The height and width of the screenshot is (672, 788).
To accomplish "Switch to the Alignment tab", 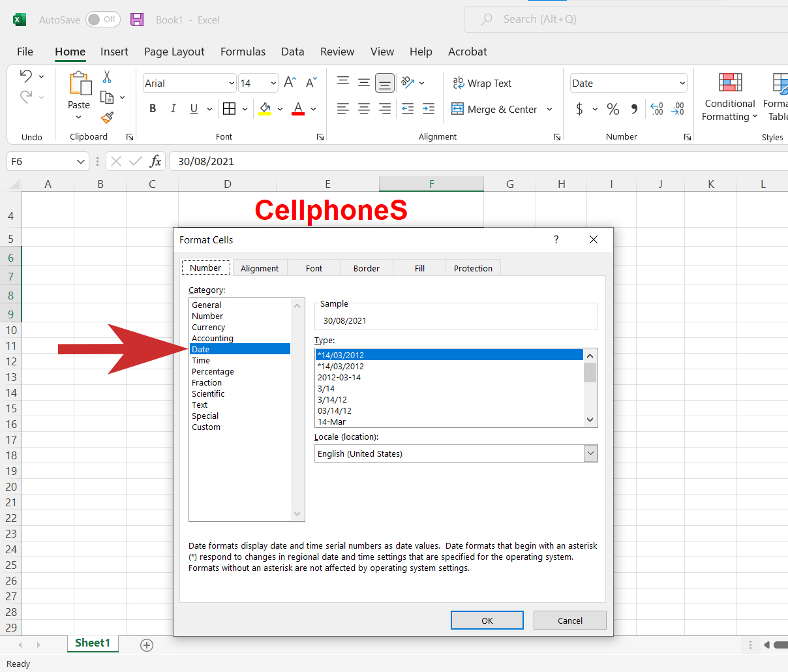I will [259, 268].
